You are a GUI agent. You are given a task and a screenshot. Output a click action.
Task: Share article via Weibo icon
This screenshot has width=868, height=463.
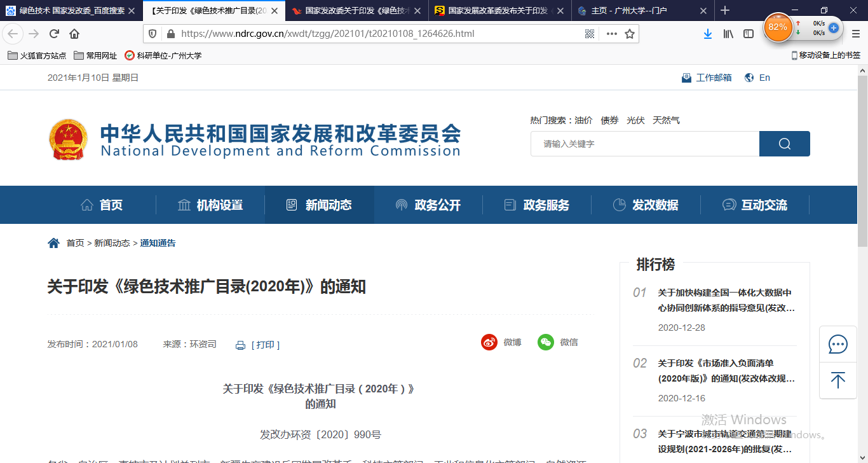click(x=489, y=342)
